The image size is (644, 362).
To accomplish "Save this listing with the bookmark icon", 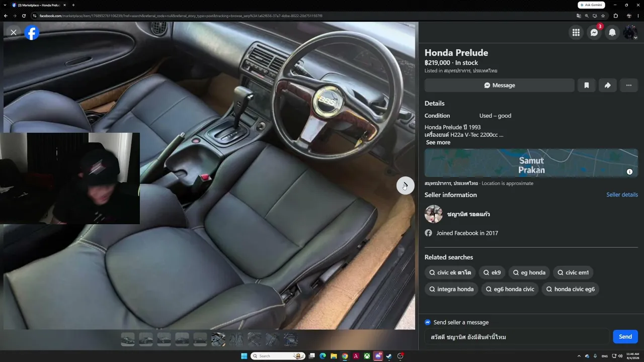I will pyautogui.click(x=586, y=85).
